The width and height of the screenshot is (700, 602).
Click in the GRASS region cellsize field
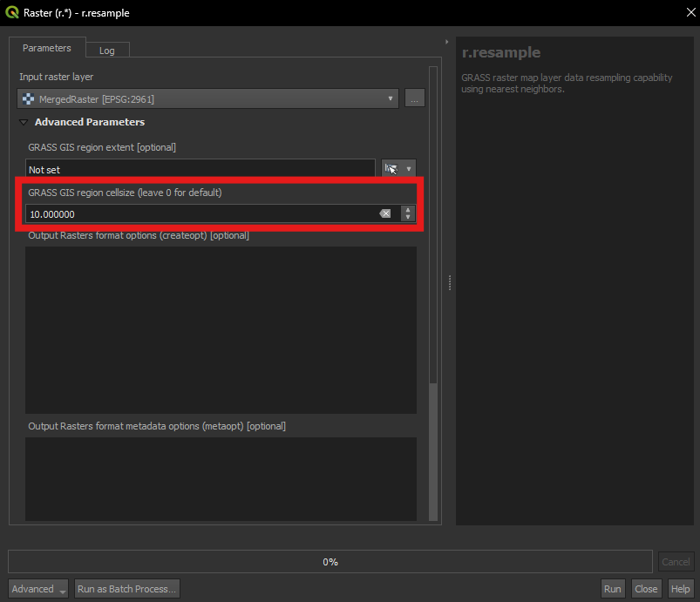coord(200,213)
